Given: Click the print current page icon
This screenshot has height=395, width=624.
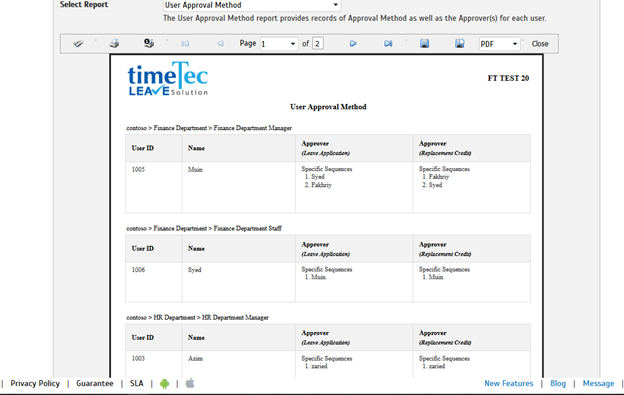Looking at the screenshot, I should point(149,43).
